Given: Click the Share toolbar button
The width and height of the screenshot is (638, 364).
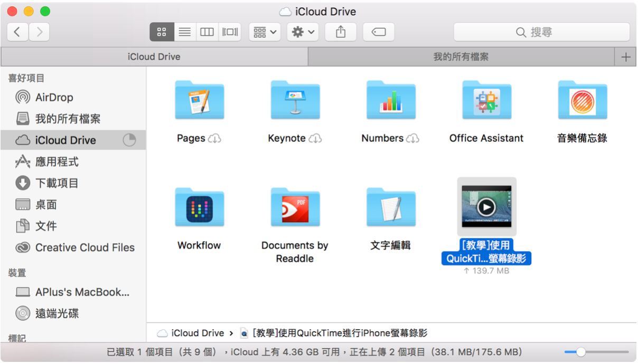Looking at the screenshot, I should pos(341,32).
